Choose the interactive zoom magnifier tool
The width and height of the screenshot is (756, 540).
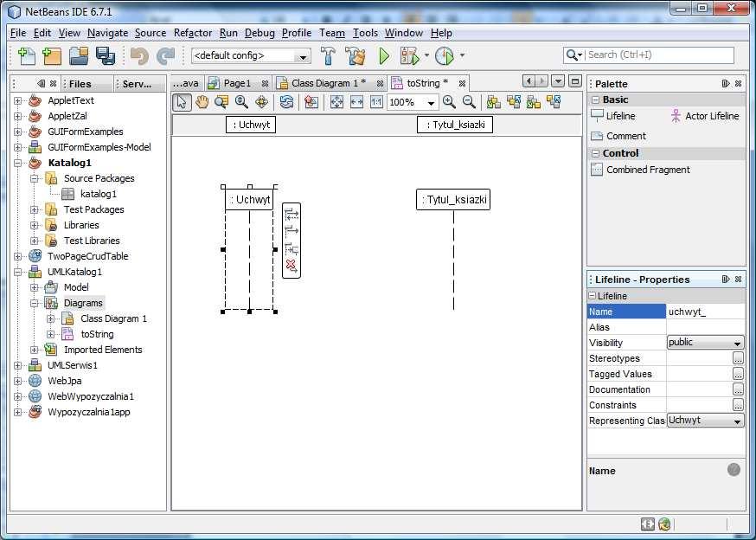pos(241,102)
